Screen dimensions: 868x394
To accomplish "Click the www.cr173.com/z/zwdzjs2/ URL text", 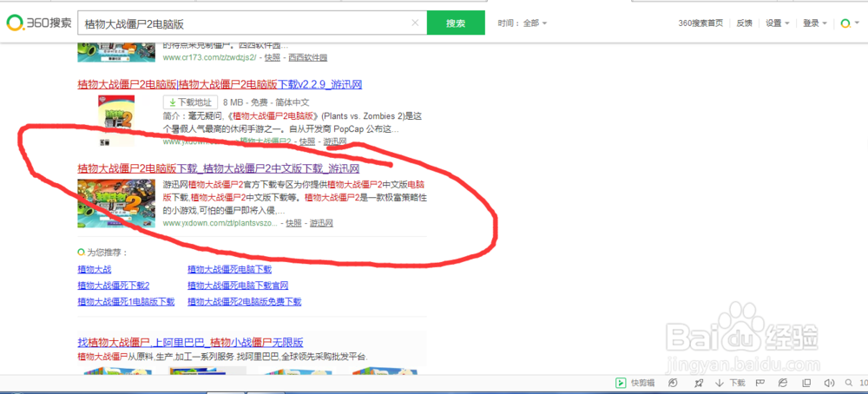I will tap(210, 57).
